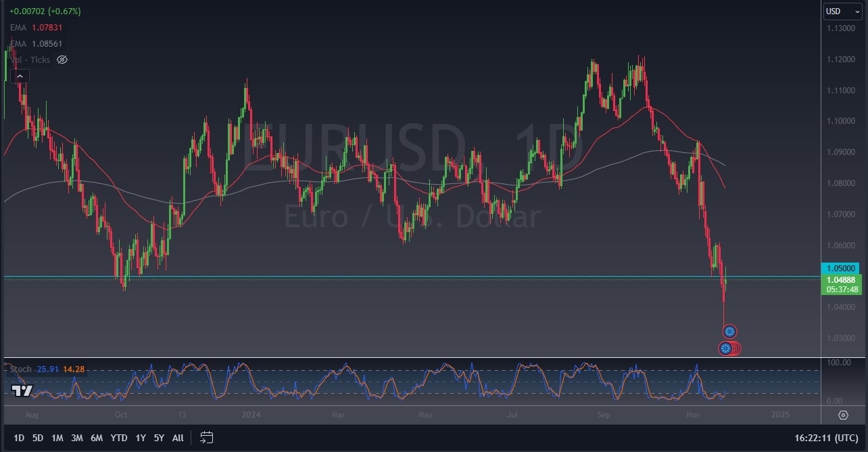Select the 5D time range
Viewport: 868px width, 452px height.
click(x=38, y=438)
